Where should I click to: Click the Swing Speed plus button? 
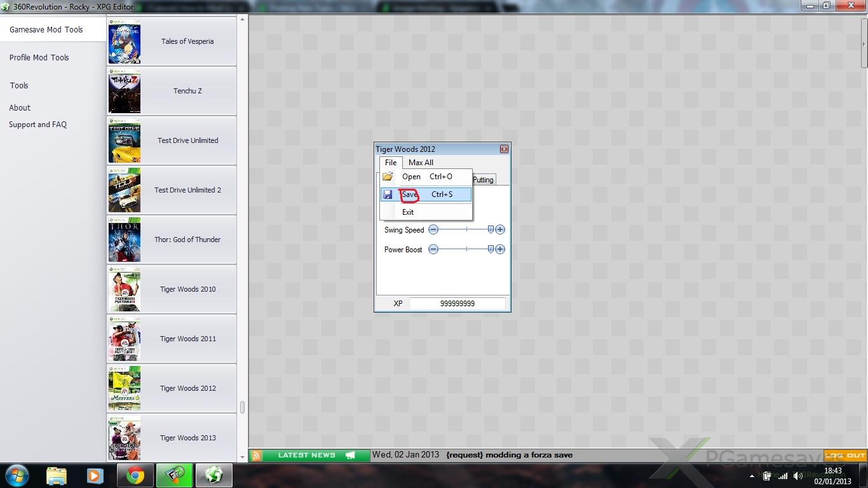[500, 229]
